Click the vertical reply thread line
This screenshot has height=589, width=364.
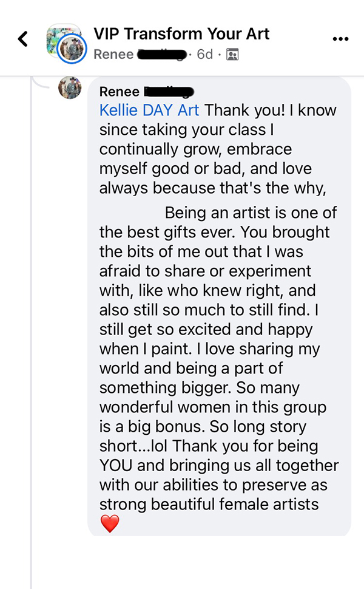pos(31,338)
